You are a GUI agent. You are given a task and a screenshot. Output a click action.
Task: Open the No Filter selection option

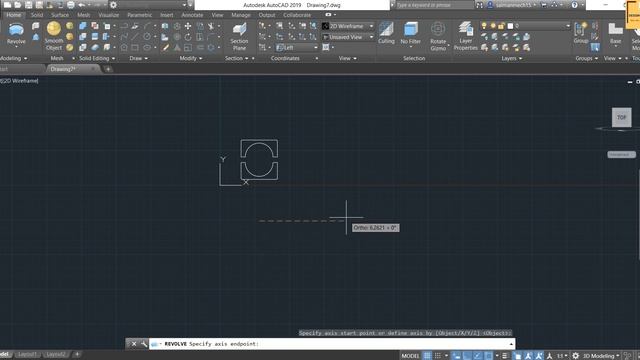point(411,33)
